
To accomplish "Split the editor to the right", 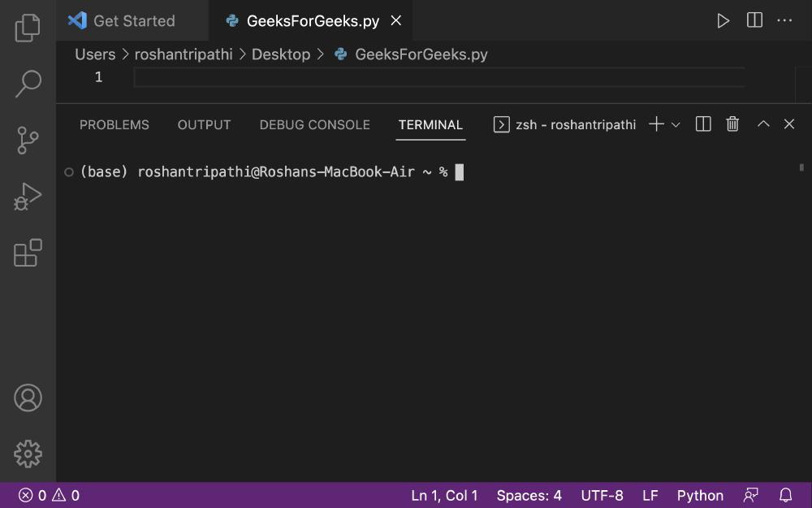I will (x=754, y=20).
